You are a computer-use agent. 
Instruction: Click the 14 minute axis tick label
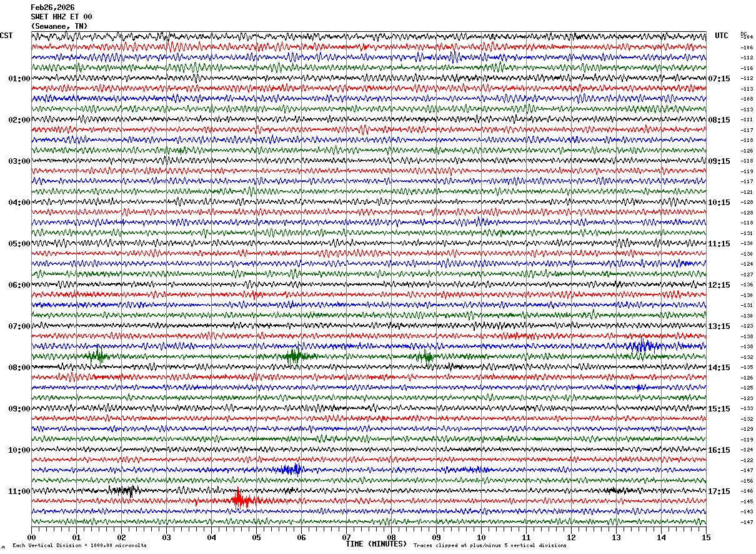661,537
